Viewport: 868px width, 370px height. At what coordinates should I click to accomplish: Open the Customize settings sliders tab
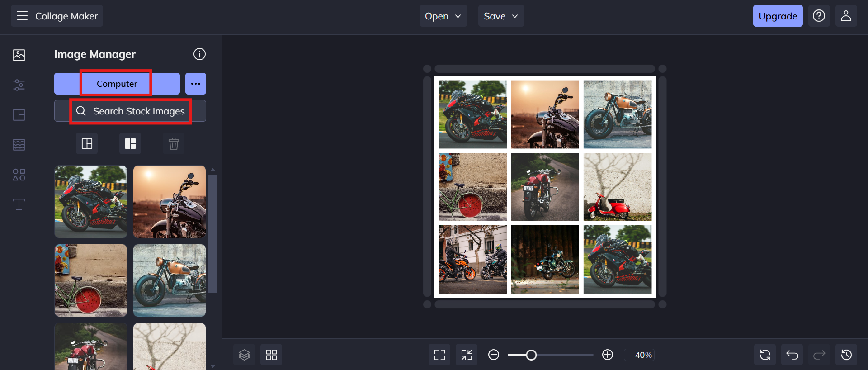19,85
